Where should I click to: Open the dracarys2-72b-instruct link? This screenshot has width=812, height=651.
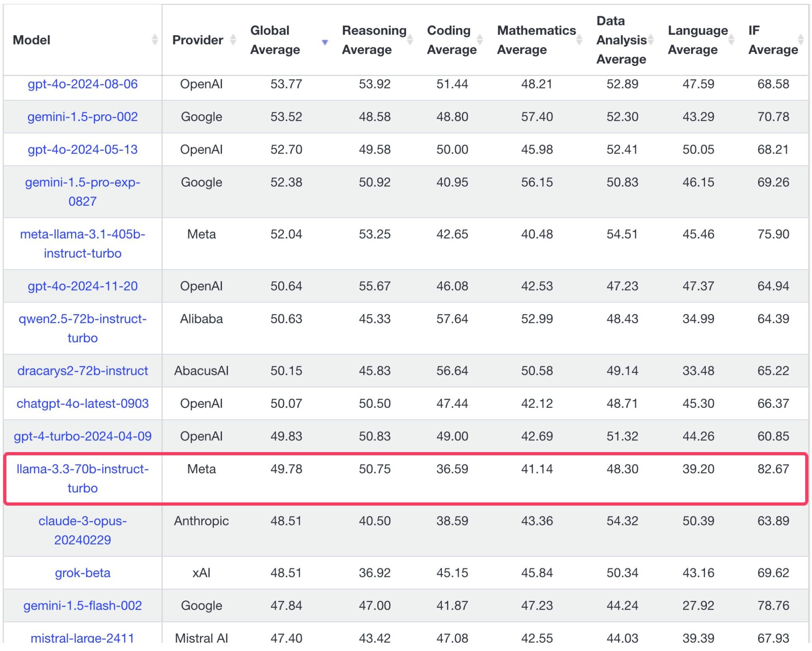point(82,371)
